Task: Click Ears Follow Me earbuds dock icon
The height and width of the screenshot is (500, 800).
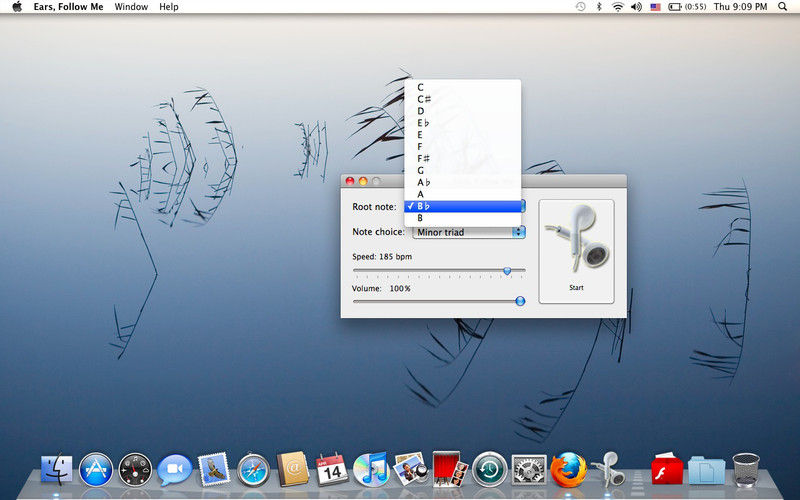Action: click(x=608, y=468)
